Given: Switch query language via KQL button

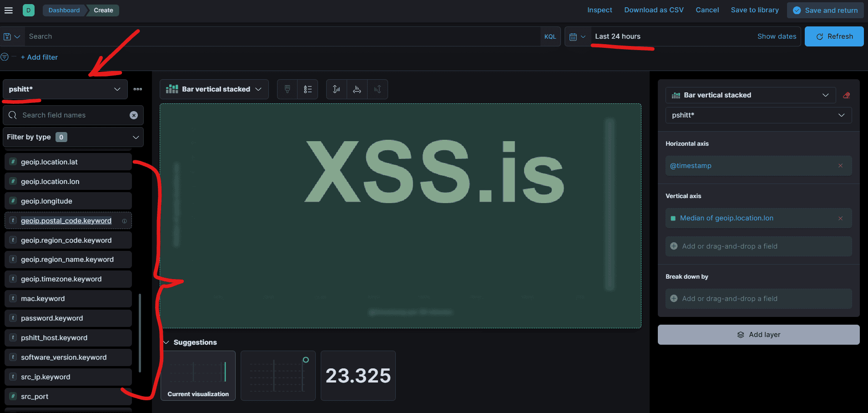Looking at the screenshot, I should point(550,36).
